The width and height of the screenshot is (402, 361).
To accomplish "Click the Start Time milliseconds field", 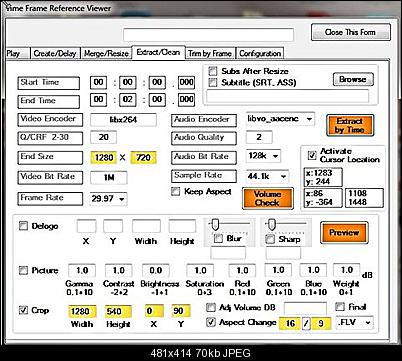I will pos(186,82).
